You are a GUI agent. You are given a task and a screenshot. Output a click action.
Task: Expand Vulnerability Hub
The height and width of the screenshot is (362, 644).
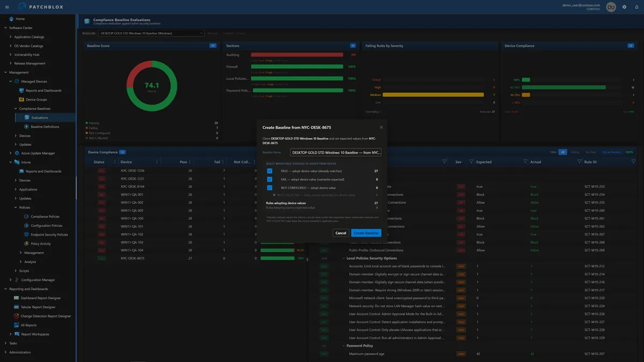[x=11, y=55]
